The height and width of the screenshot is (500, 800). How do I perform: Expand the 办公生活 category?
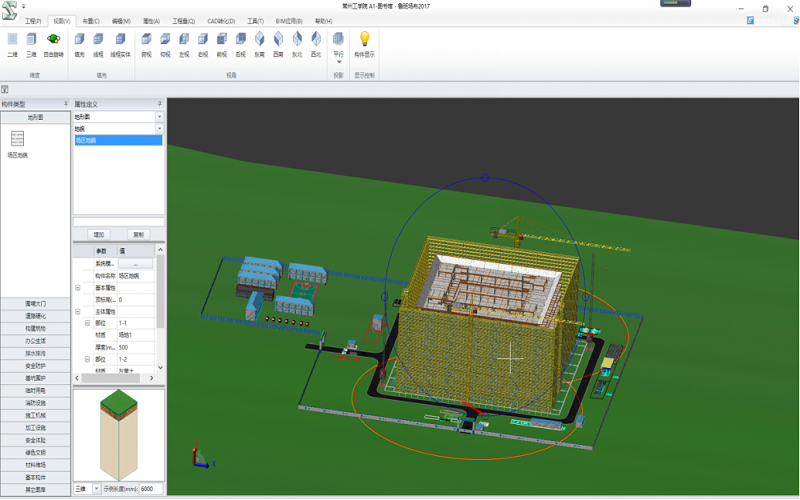[x=35, y=341]
